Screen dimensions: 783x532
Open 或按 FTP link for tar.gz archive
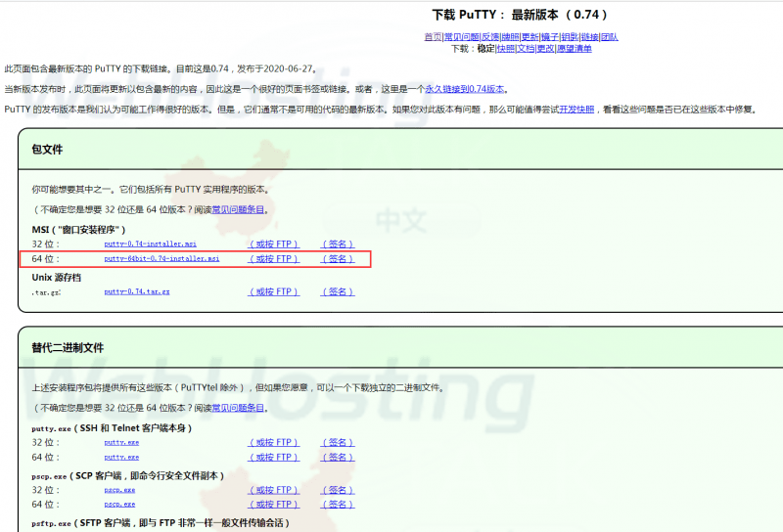coord(274,291)
